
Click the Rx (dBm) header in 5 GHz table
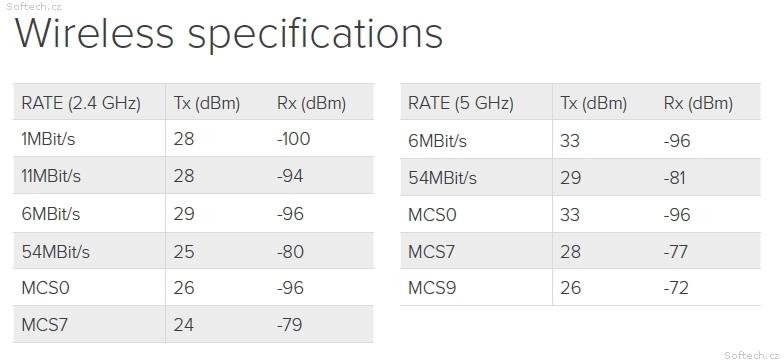[x=698, y=103]
